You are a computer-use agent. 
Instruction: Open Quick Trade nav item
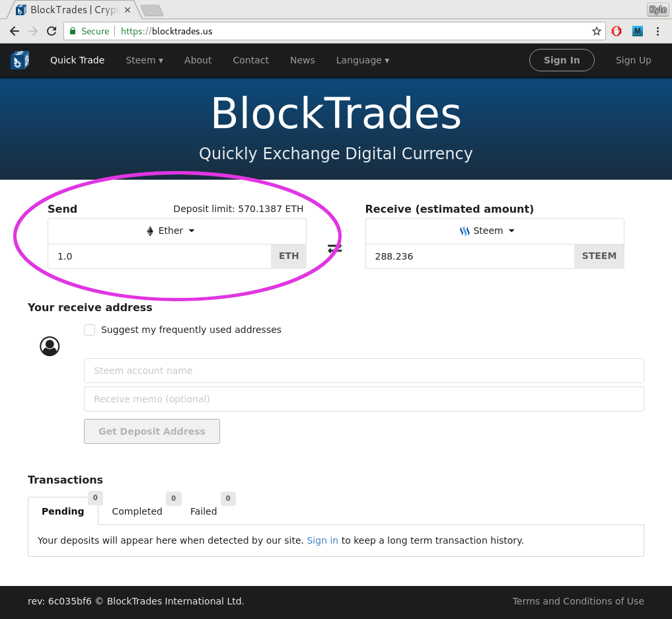(77, 60)
